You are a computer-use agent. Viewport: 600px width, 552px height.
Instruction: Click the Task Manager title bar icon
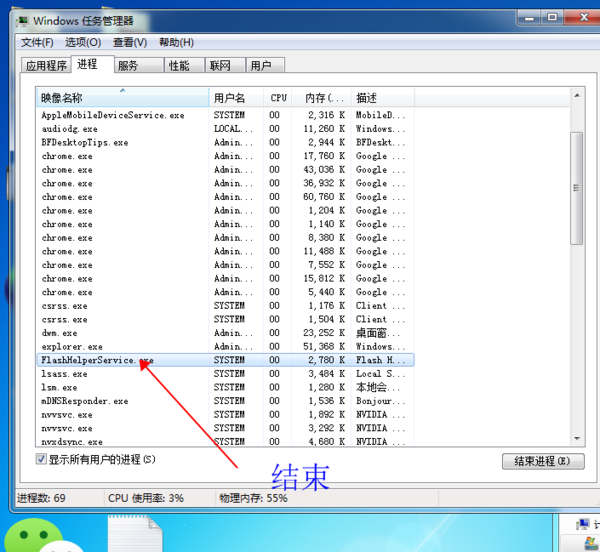point(23,21)
